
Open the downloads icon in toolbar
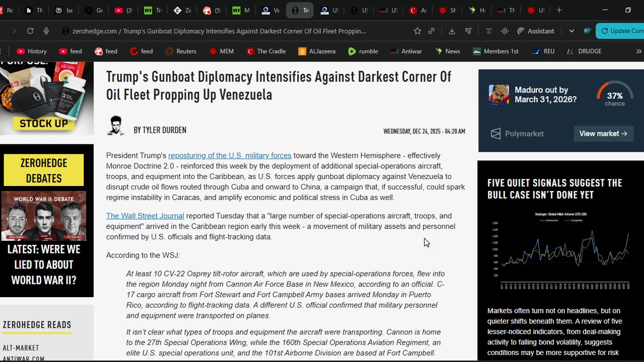452,31
